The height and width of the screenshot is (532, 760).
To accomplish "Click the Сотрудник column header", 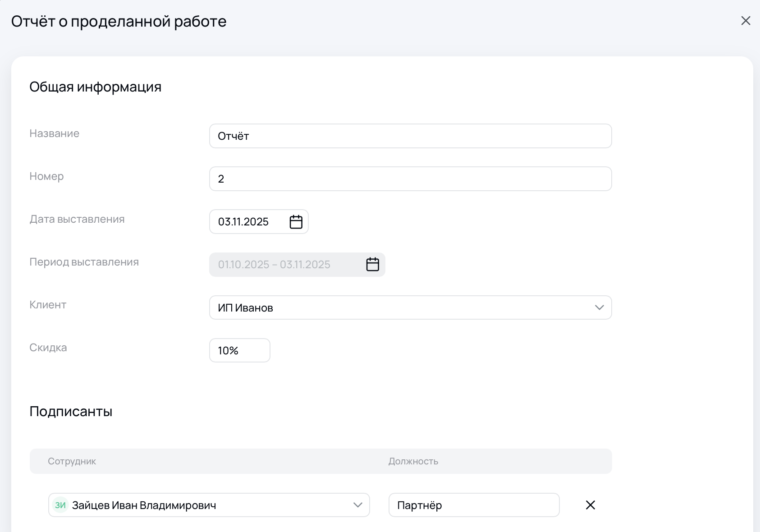I will 72,461.
